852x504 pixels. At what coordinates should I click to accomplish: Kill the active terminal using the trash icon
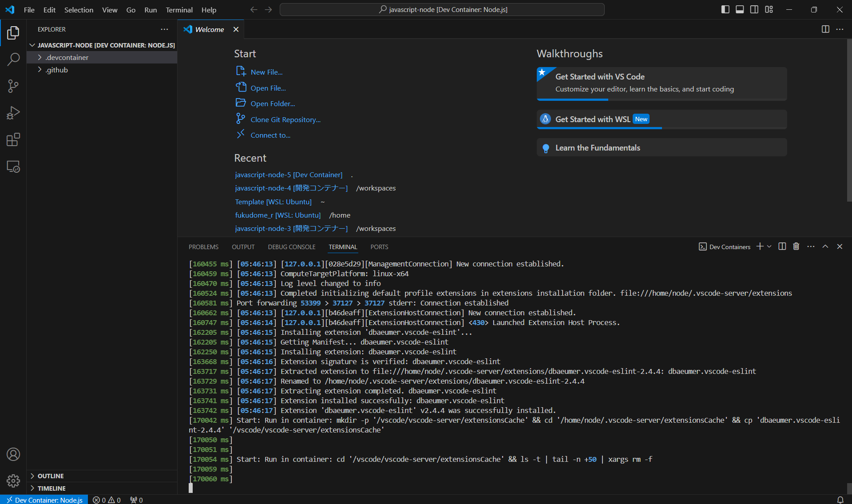pos(796,246)
